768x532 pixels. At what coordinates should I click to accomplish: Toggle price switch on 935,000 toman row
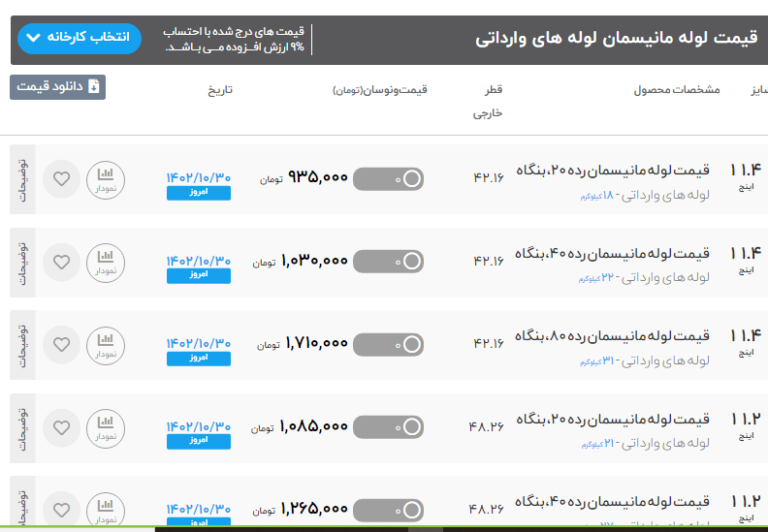tap(388, 179)
